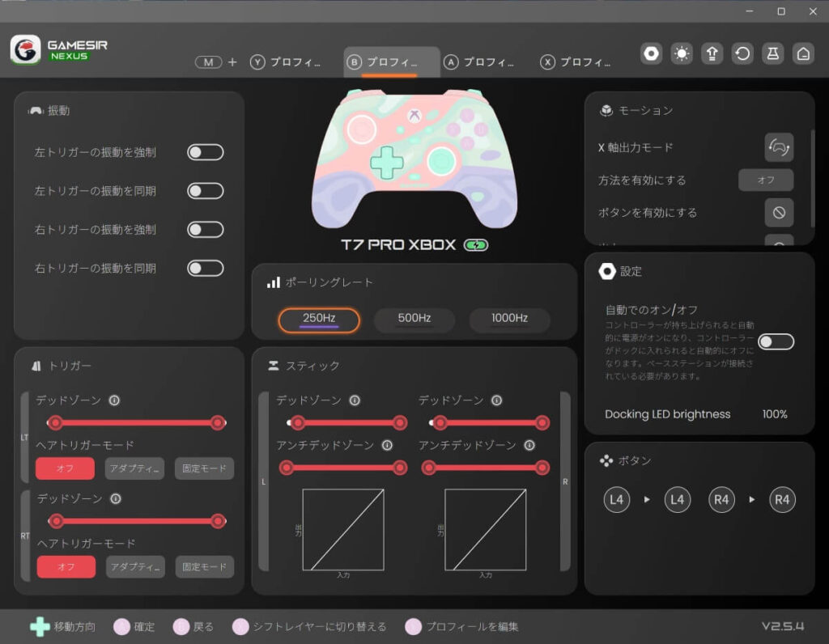Screen dimensions: 829x644
Task: Click info icon beside LT デッドゾーン
Action: tap(114, 400)
